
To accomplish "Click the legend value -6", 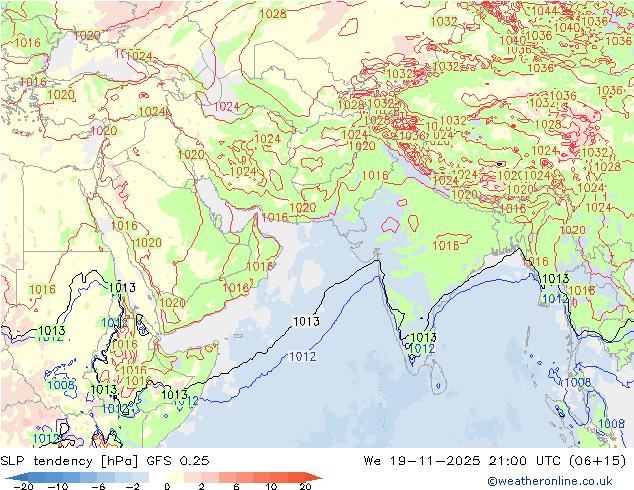I will tap(97, 486).
